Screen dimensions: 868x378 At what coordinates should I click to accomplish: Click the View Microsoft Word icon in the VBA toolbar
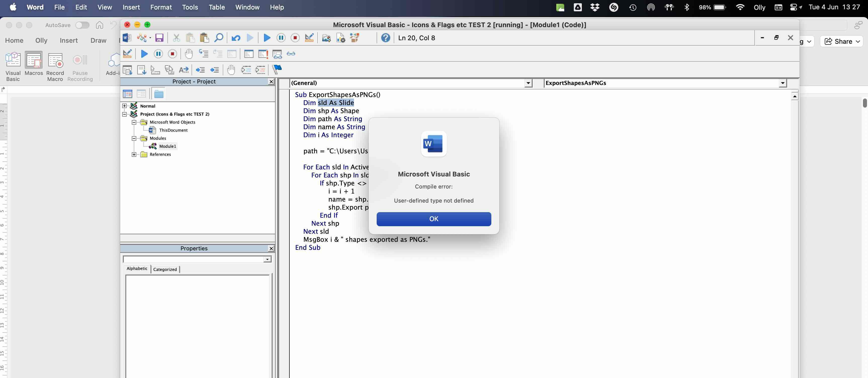(127, 38)
